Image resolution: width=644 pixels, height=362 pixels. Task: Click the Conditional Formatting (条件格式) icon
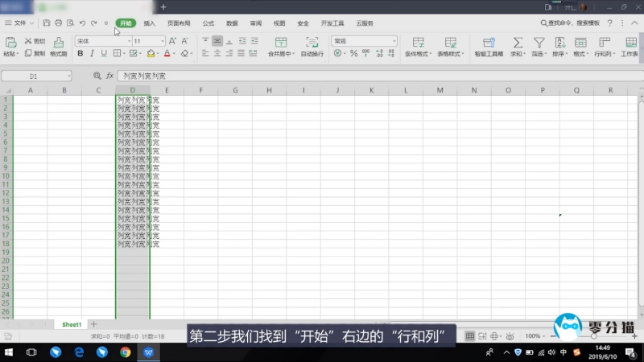(x=418, y=42)
